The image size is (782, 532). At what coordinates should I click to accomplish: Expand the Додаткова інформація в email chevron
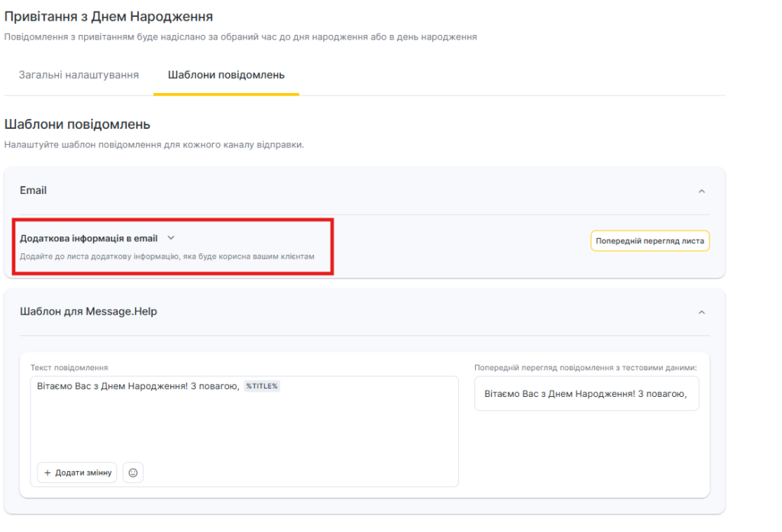coord(171,238)
